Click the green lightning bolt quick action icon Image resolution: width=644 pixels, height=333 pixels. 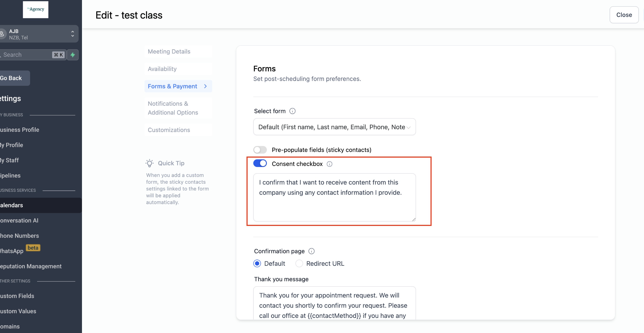(73, 55)
